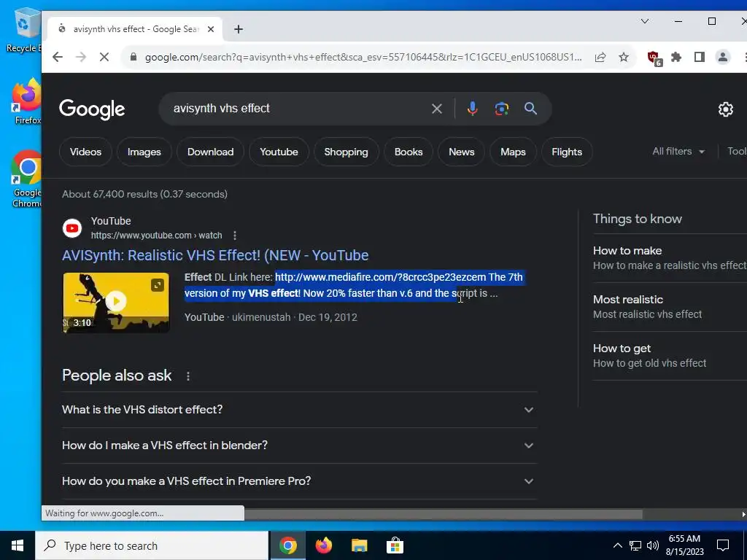
Task: Open the network status tray icon
Action: (x=635, y=545)
